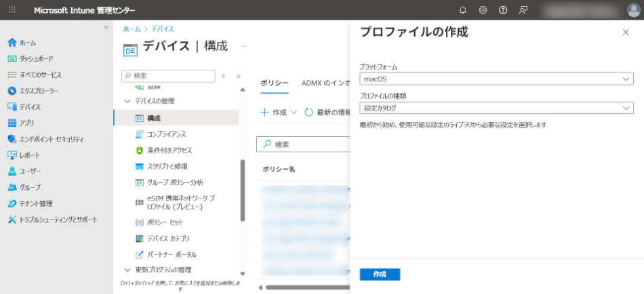644x294 pixels.
Task: Collapse the デバイスの管理 section
Action: coord(127,102)
